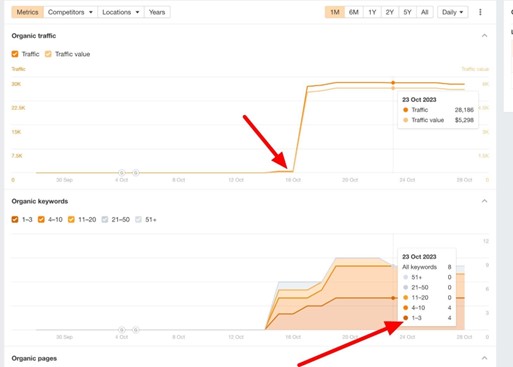Viewport: 513px width, 367px height.
Task: Click the 1–3 series data point on 23 Oct
Action: point(393,298)
